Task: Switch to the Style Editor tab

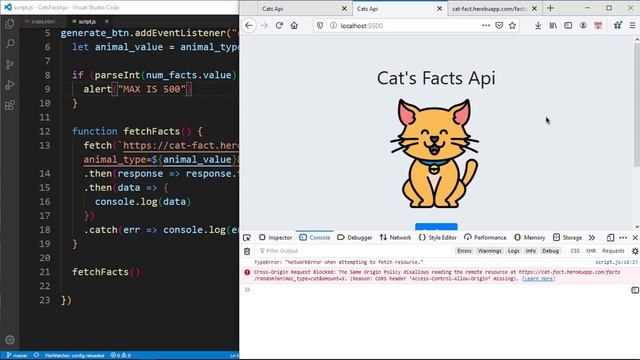Action: point(438,238)
